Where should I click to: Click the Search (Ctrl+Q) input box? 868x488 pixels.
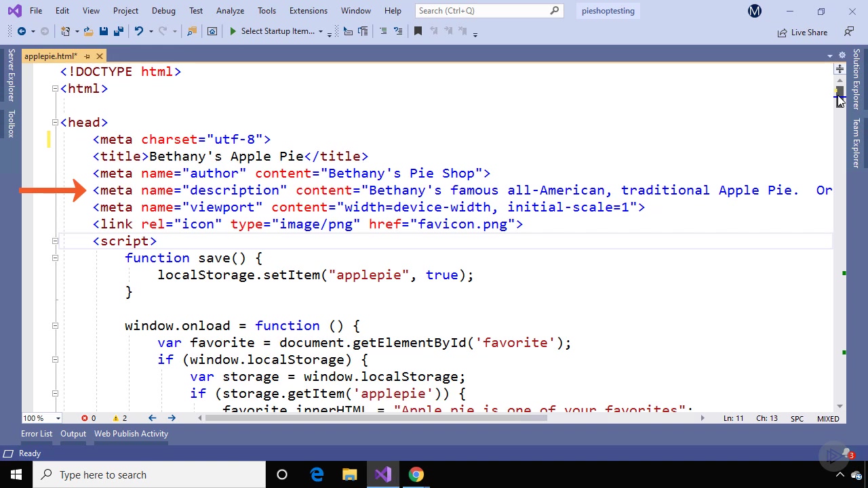click(x=481, y=11)
